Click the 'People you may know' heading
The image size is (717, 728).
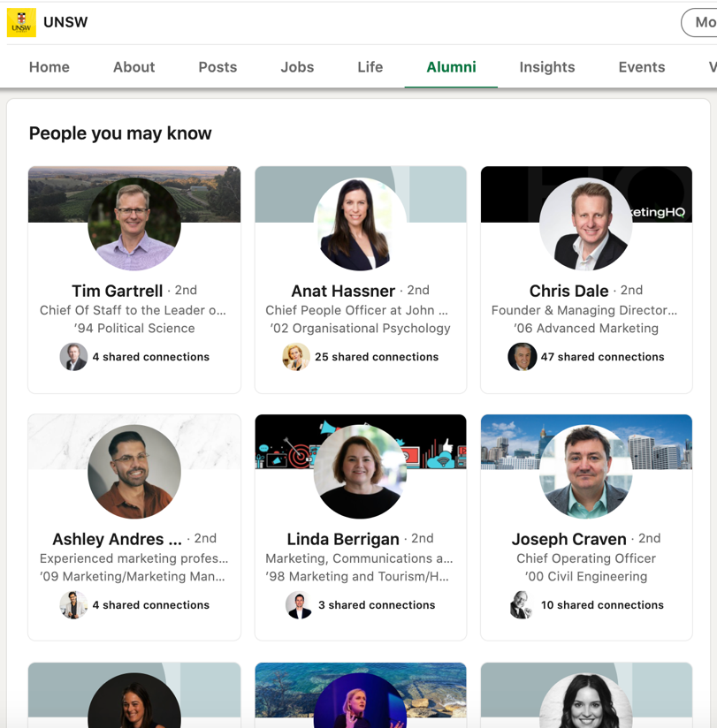pyautogui.click(x=120, y=133)
